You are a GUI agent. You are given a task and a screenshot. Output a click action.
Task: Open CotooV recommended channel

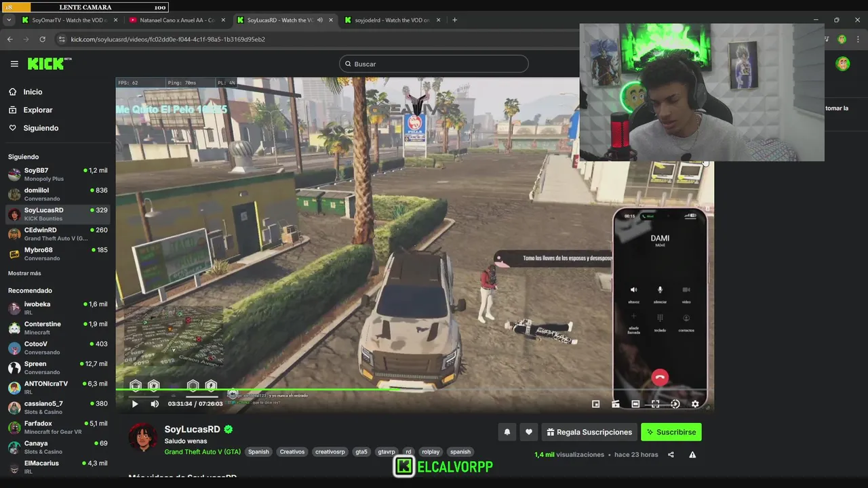tap(58, 348)
